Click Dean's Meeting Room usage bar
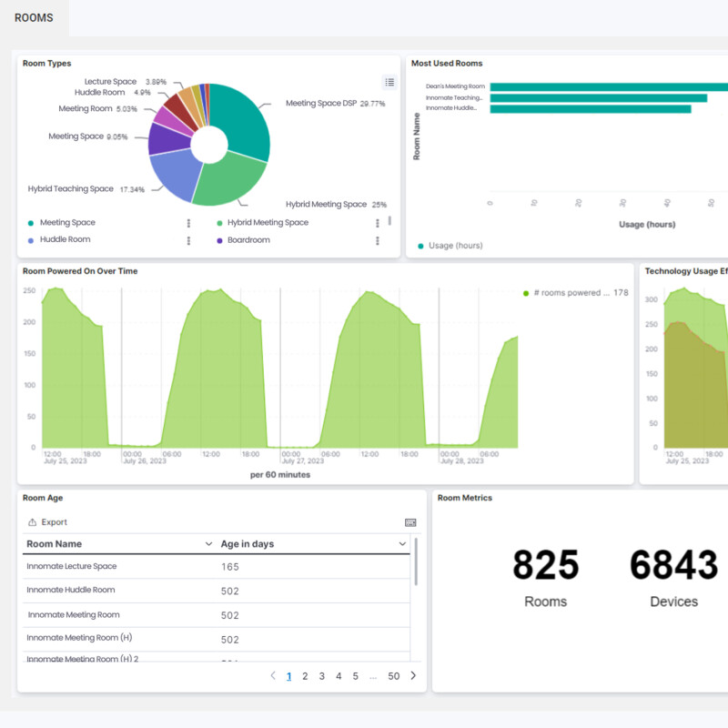 [609, 86]
